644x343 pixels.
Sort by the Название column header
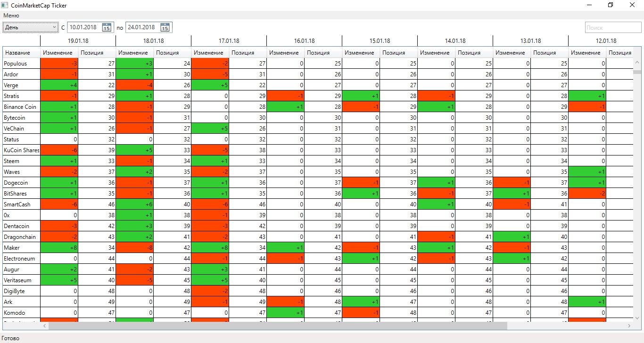(x=22, y=52)
